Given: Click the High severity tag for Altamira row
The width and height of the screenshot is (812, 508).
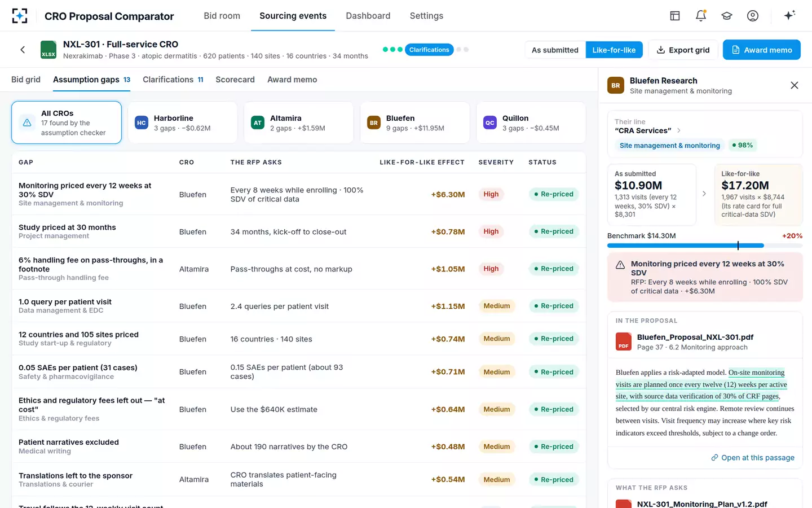Looking at the screenshot, I should (x=491, y=269).
